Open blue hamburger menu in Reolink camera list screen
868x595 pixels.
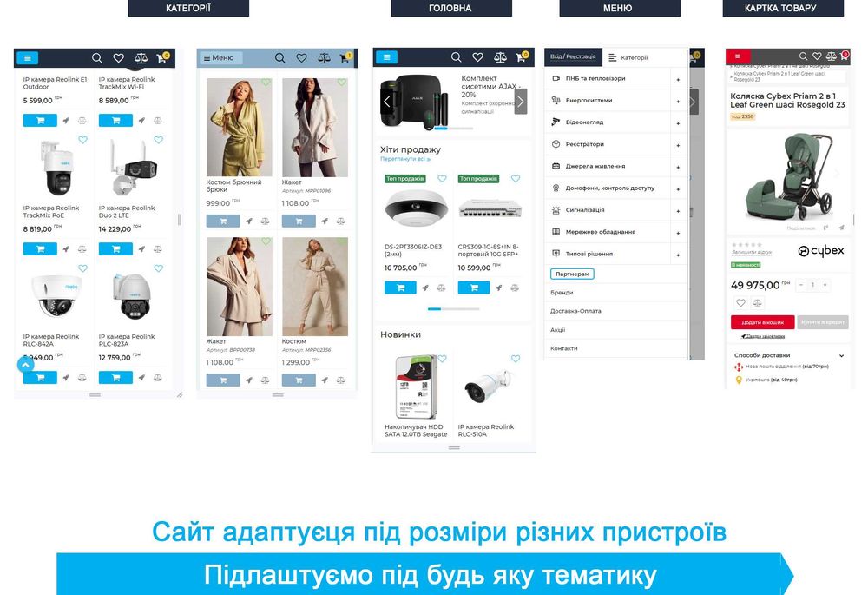coord(27,57)
